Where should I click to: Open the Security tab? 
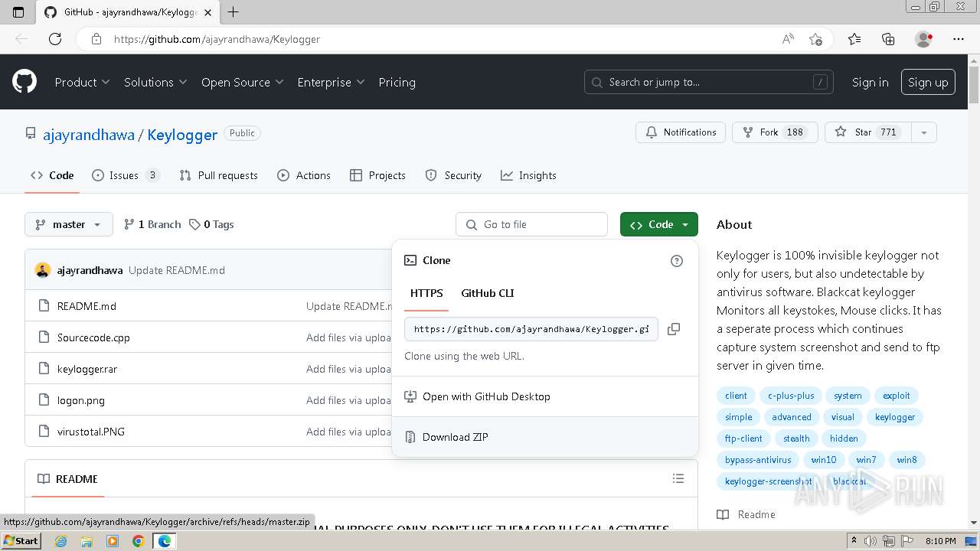(x=453, y=175)
